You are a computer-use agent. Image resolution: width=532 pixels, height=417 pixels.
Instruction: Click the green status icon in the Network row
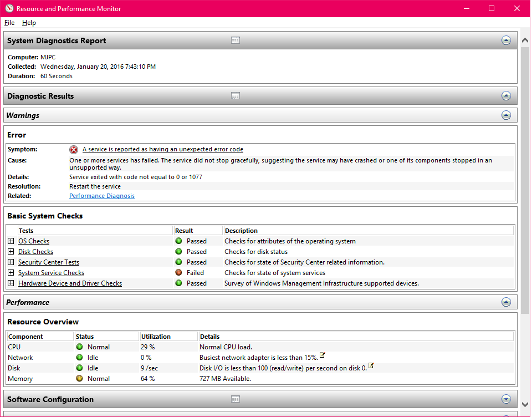click(x=79, y=358)
